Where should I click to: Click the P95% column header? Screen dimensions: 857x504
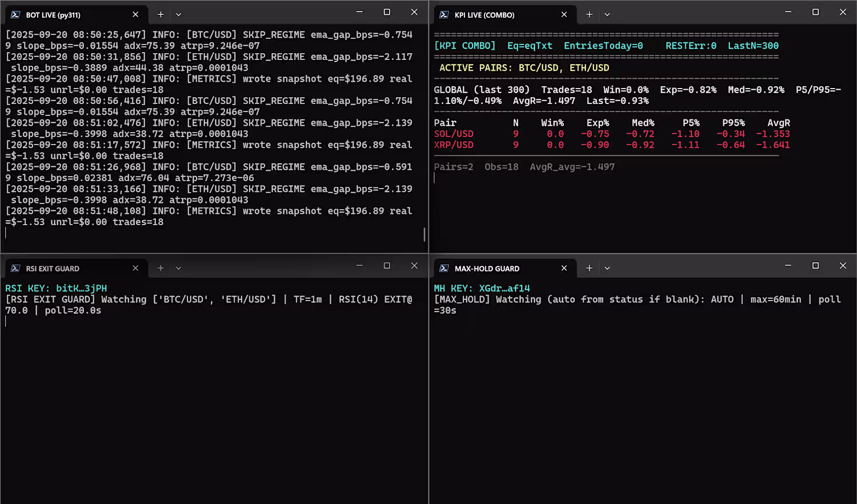734,123
